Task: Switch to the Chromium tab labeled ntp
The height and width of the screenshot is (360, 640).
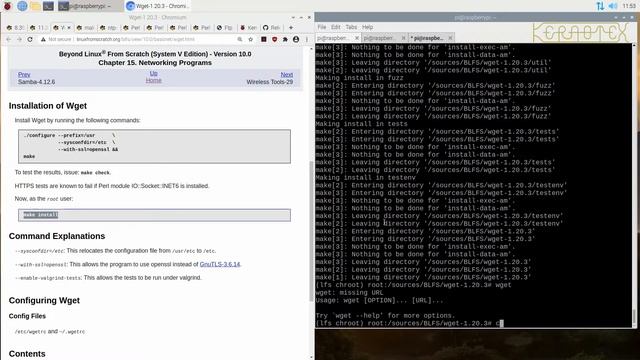Action: [109, 28]
